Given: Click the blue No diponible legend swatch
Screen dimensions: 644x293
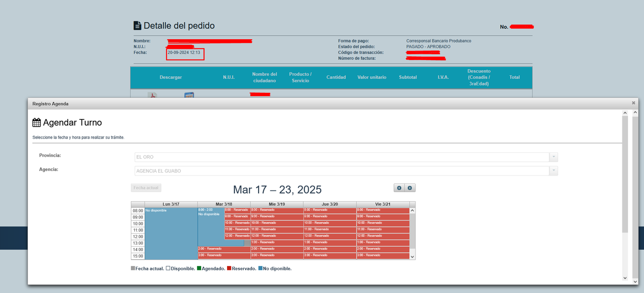Looking at the screenshot, I should (x=261, y=268).
